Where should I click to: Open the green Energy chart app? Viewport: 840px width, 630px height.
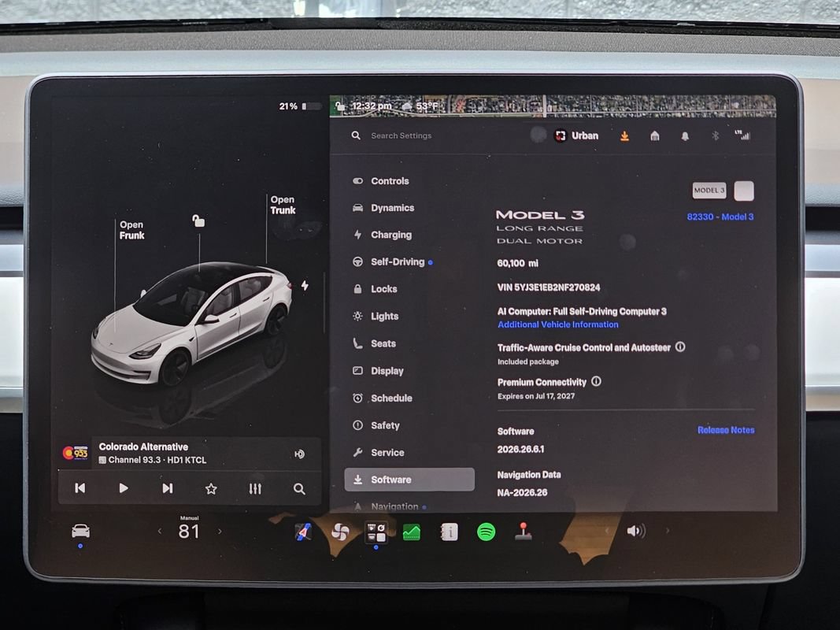click(x=412, y=532)
